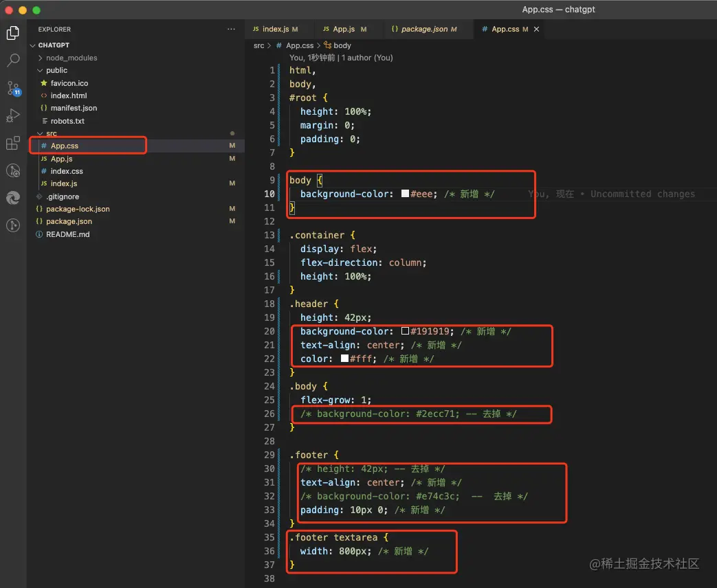Click line number 10 in gutter
Image resolution: width=717 pixels, height=588 pixels.
click(x=269, y=194)
